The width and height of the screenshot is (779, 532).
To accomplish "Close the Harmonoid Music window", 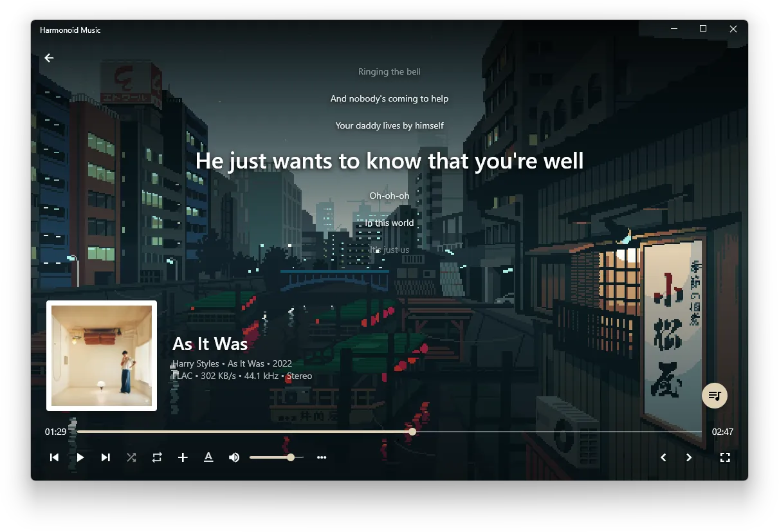I will tap(733, 29).
